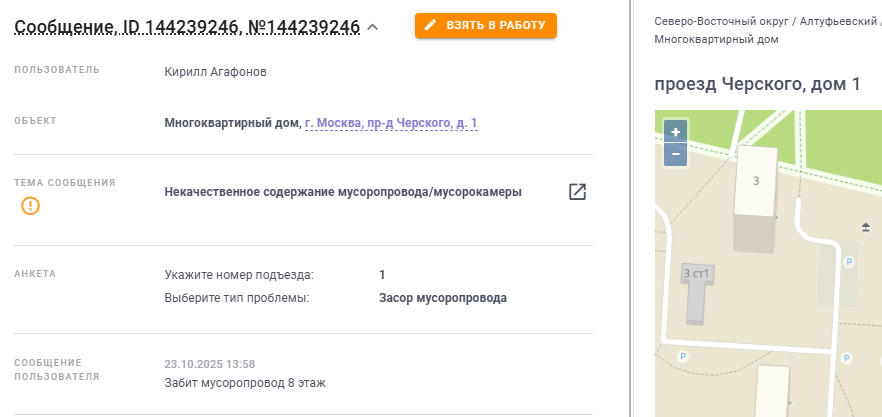The width and height of the screenshot is (882, 417).
Task: Click the parking icon left of the road
Action: (684, 356)
